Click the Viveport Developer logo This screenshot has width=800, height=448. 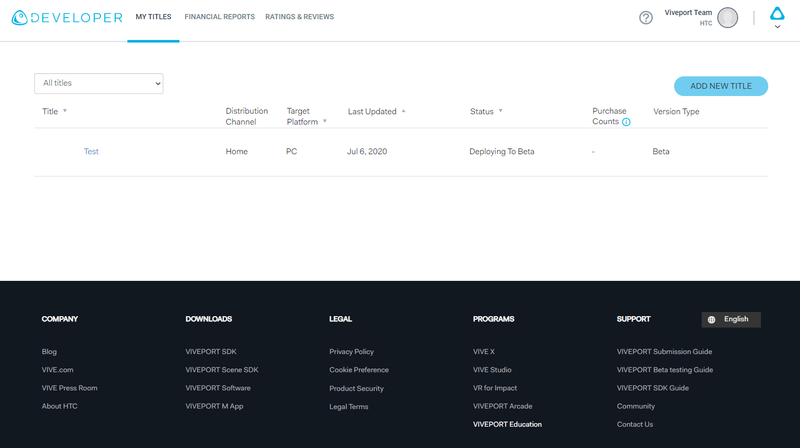67,17
